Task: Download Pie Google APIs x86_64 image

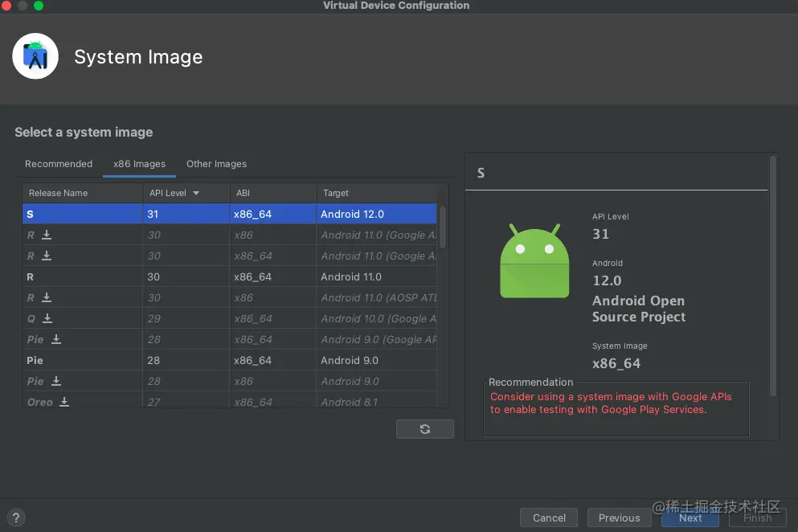Action: (x=56, y=339)
